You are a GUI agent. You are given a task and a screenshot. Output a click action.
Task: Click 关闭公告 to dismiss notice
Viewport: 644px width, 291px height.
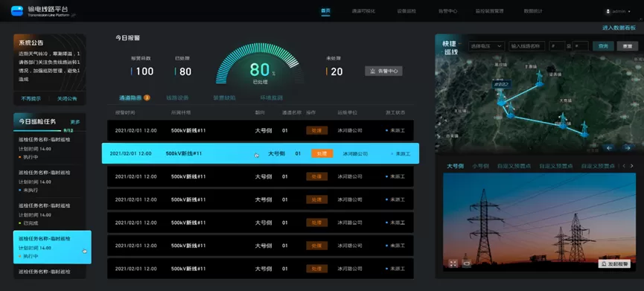point(66,98)
